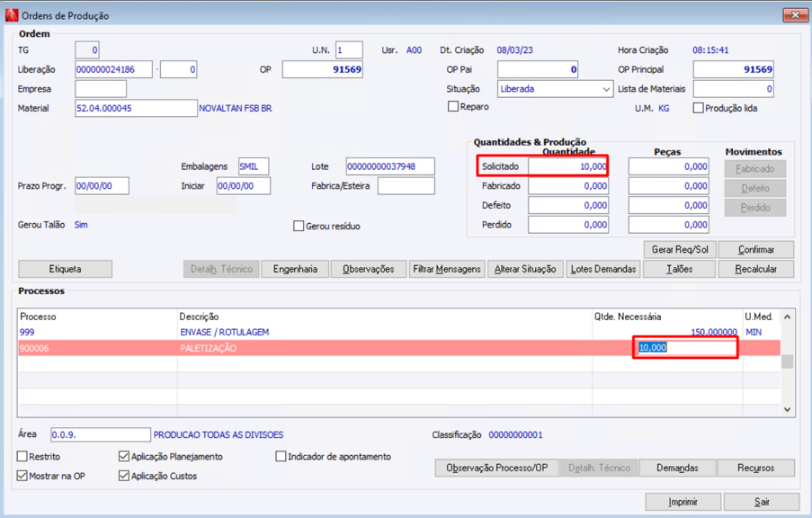Viewport: 812px width, 518px height.
Task: Check the Gerou resíduo box
Action: [299, 226]
